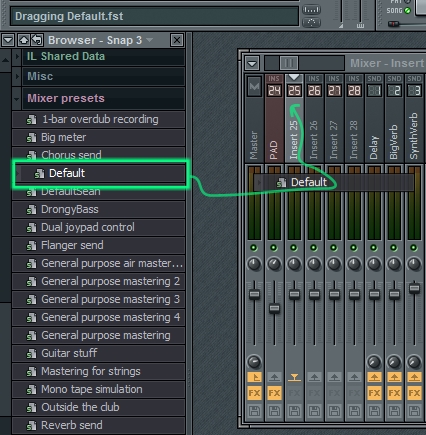Toggle FX enable on Delay track
The image size is (426, 435).
point(374,393)
